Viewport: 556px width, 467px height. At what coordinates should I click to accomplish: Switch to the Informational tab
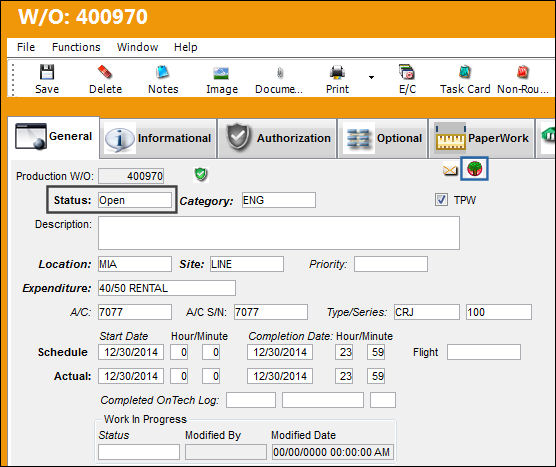tap(159, 138)
